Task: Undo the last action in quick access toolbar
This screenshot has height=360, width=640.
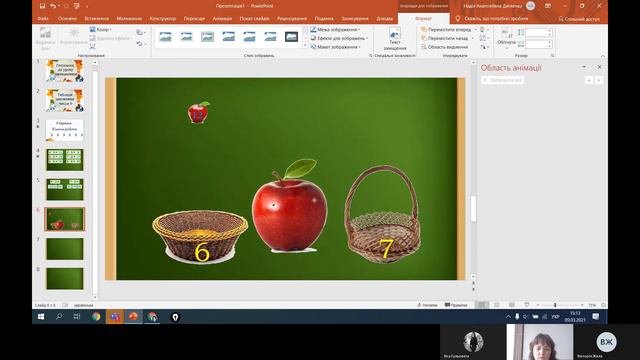Action: (x=53, y=6)
